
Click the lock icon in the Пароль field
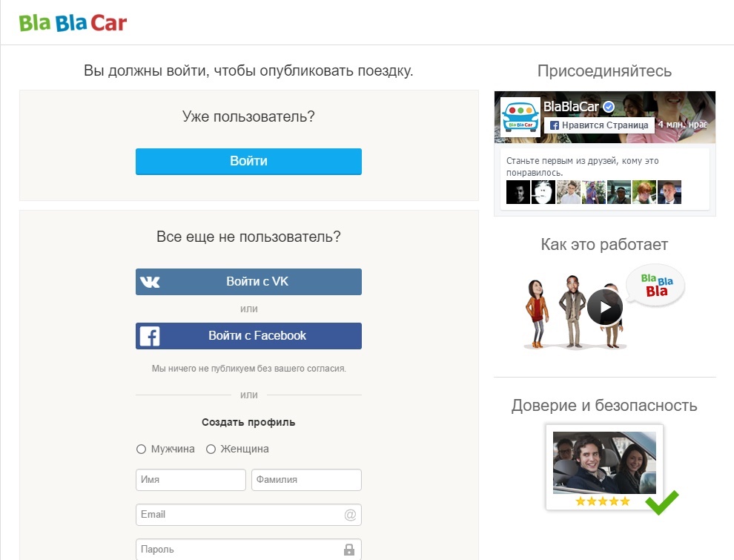(x=349, y=550)
